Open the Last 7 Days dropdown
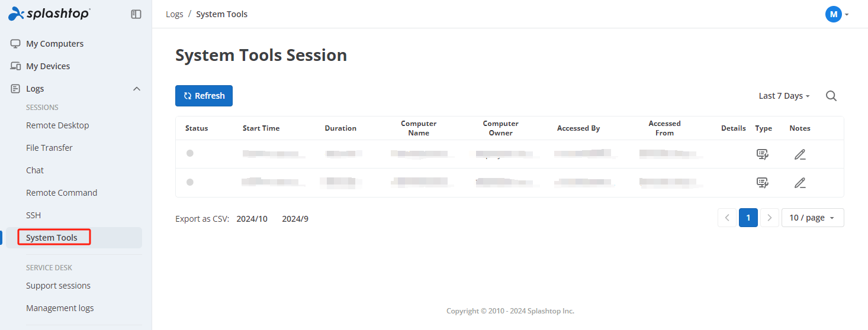The image size is (868, 330). (x=784, y=96)
